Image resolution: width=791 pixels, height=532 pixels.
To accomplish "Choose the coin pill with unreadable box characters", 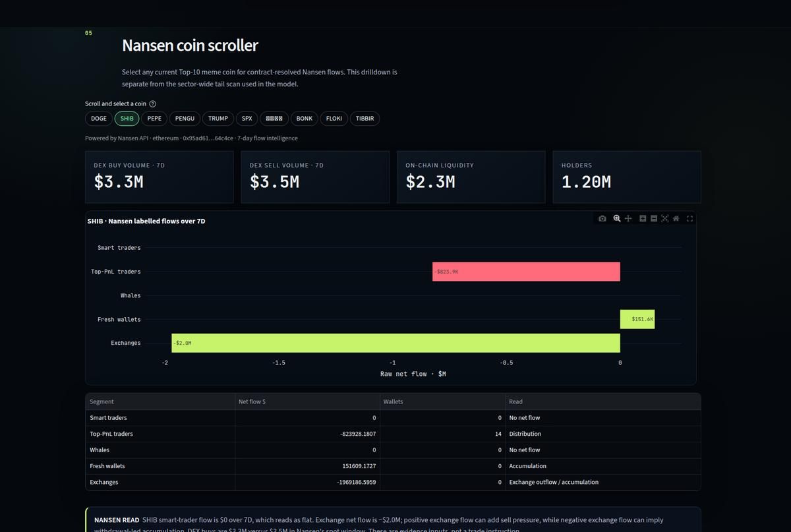I will click(274, 119).
